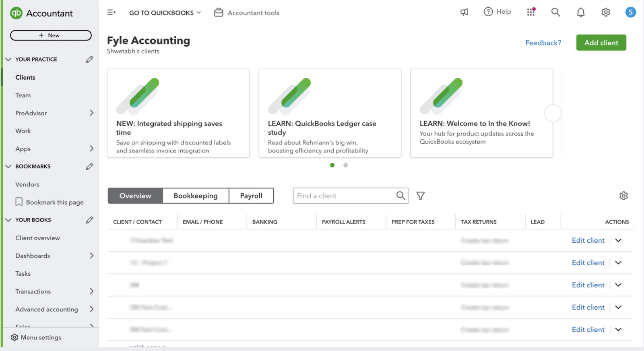Open the announcements megaphone icon
644x351 pixels.
(464, 12)
